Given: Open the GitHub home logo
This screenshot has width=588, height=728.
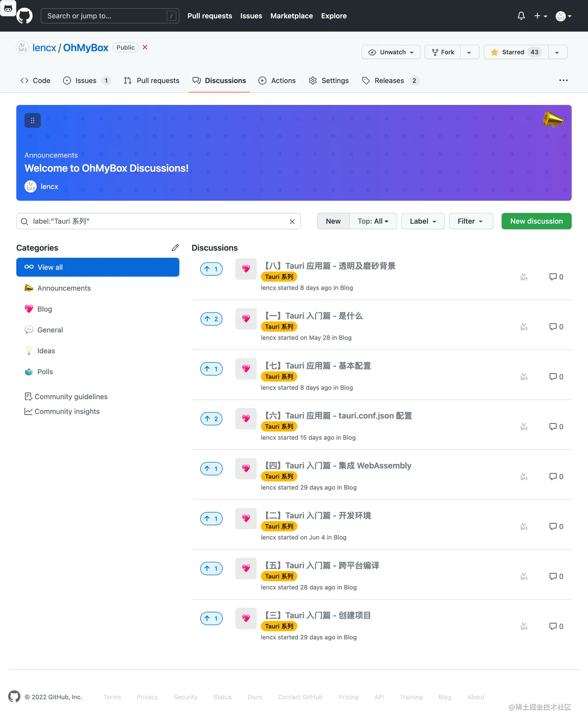Looking at the screenshot, I should pos(24,16).
